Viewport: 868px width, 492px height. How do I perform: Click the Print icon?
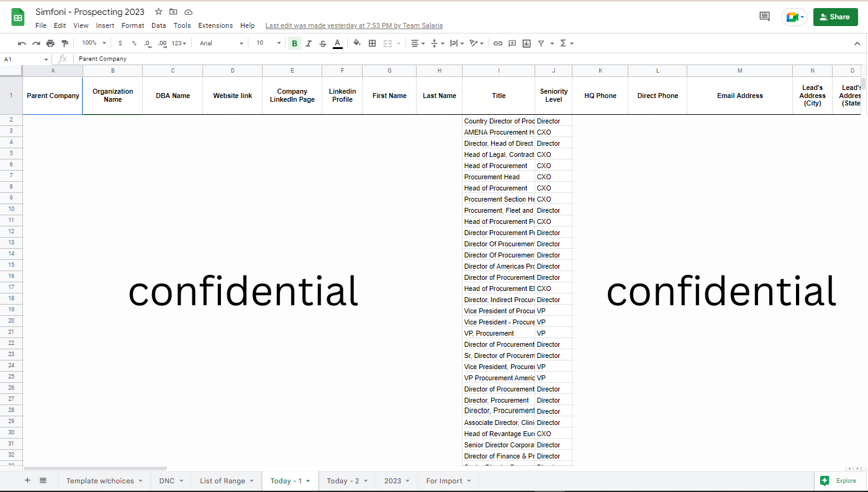[x=50, y=43]
